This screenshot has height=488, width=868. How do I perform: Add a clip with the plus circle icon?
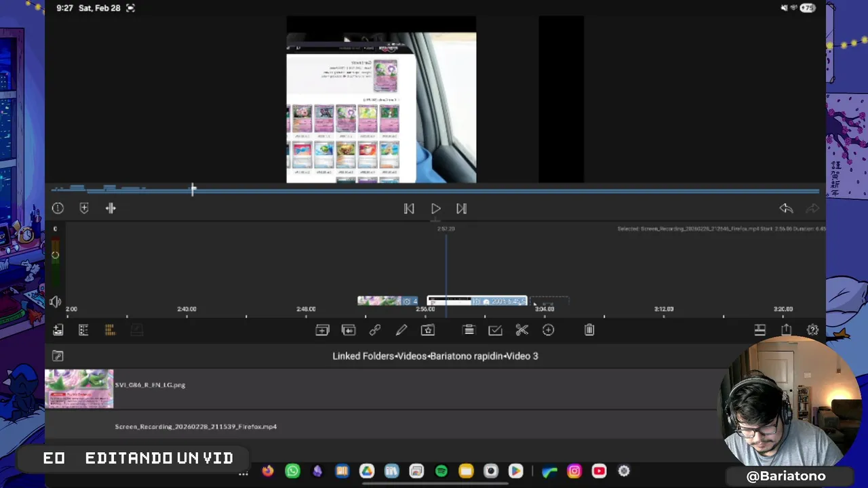(x=548, y=330)
